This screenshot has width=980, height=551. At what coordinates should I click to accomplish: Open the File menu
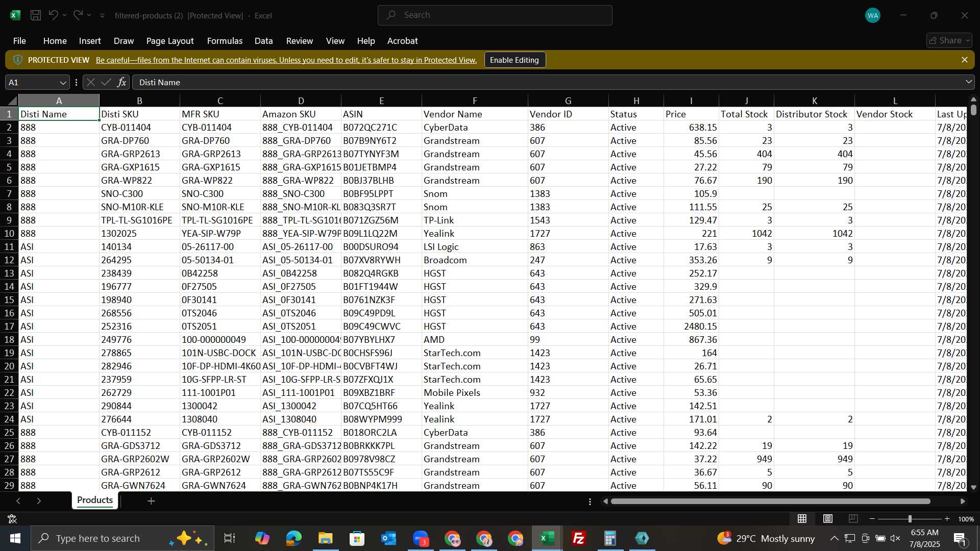[19, 41]
